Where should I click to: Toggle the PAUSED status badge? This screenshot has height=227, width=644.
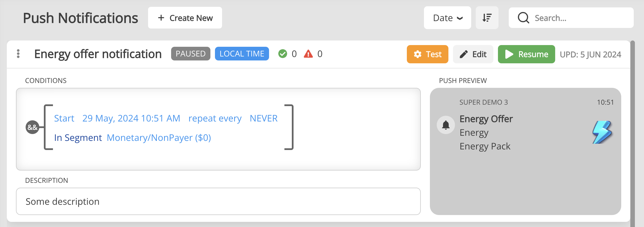190,53
